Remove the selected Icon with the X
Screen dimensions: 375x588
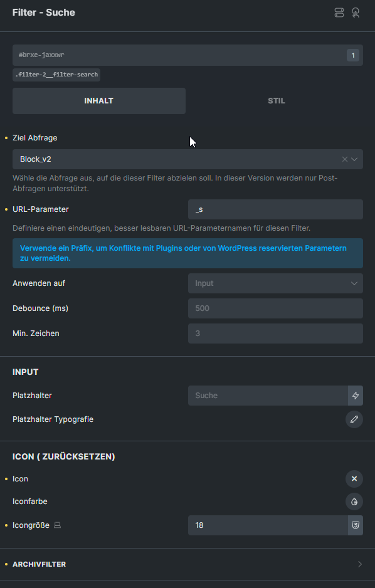click(354, 479)
